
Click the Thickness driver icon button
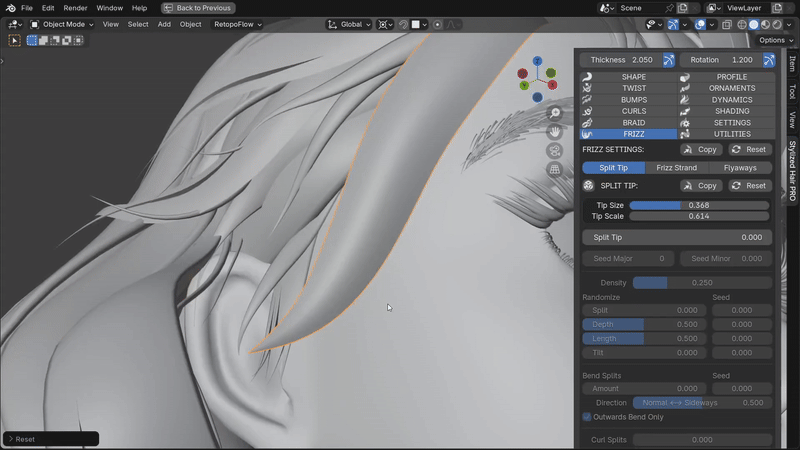pyautogui.click(x=668, y=60)
